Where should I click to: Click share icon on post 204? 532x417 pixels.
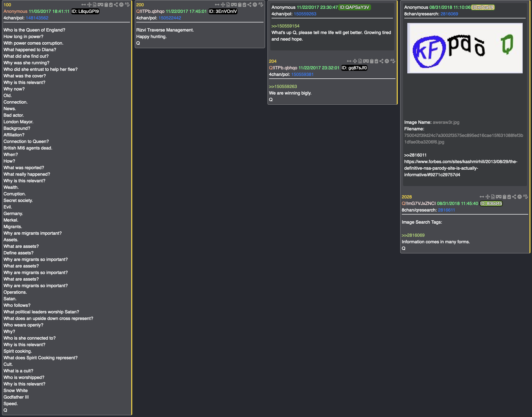[381, 61]
